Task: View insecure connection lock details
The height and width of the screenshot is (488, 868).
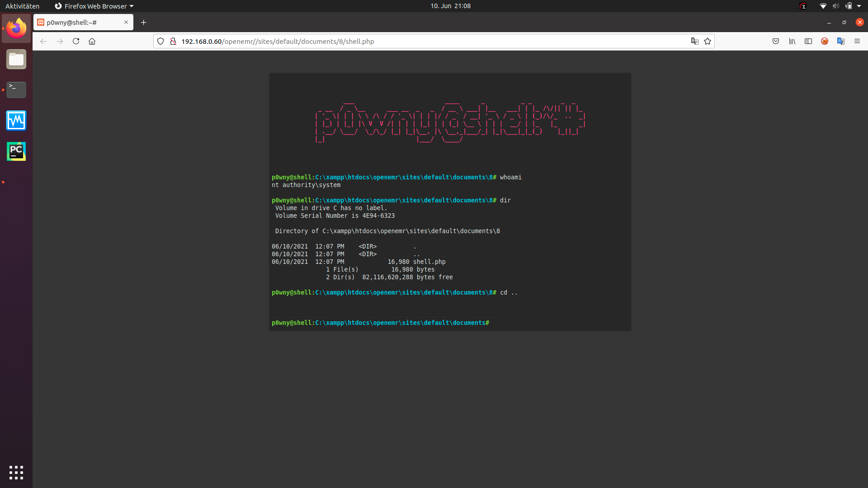Action: [173, 41]
